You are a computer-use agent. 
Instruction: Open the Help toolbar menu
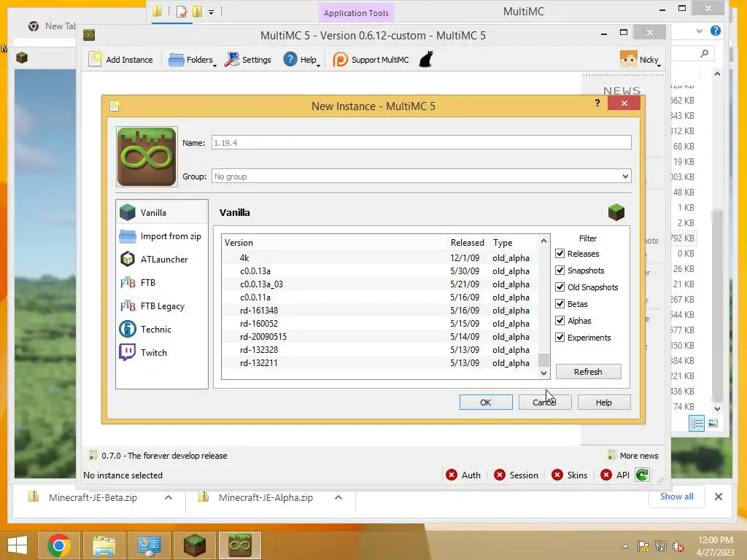click(x=301, y=60)
